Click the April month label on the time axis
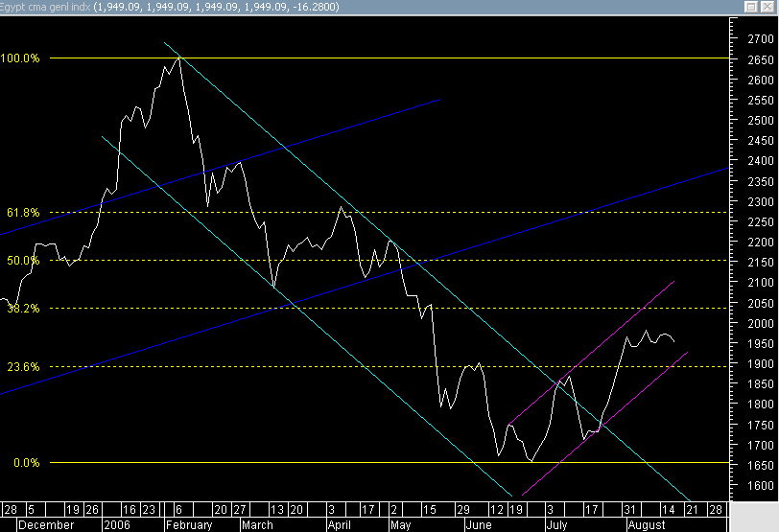779x532 pixels. [340, 525]
